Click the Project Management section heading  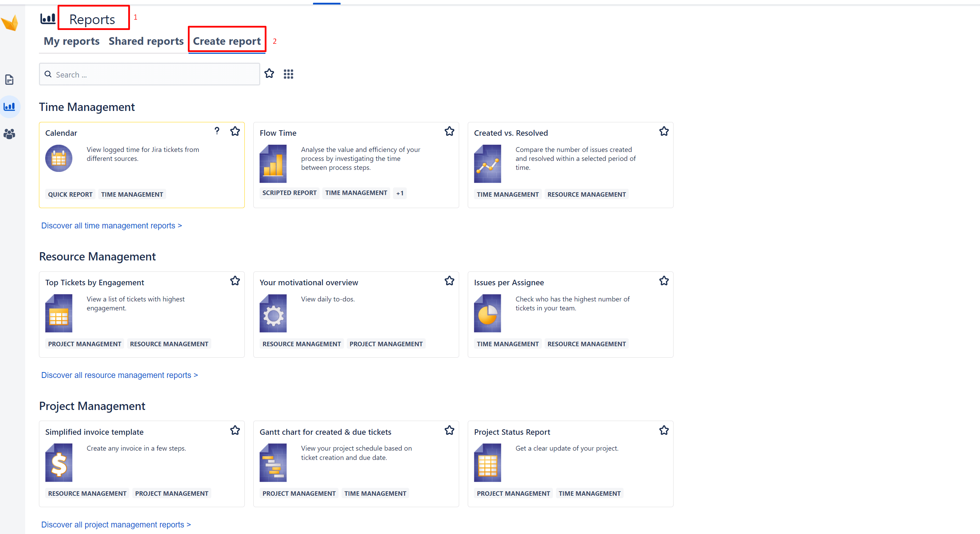pyautogui.click(x=92, y=406)
